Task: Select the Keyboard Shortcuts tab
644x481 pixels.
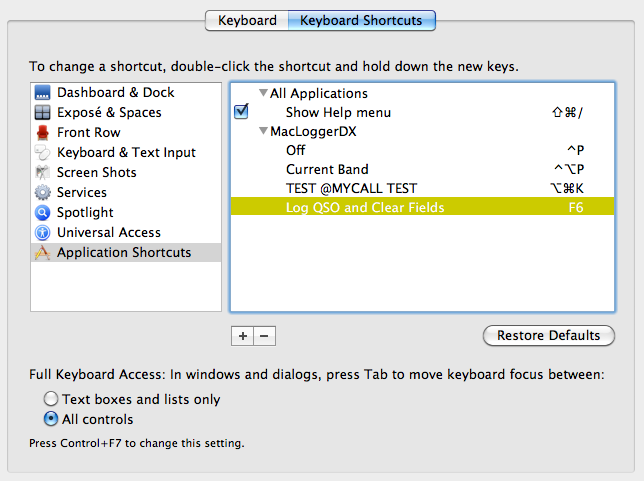Action: (x=362, y=20)
